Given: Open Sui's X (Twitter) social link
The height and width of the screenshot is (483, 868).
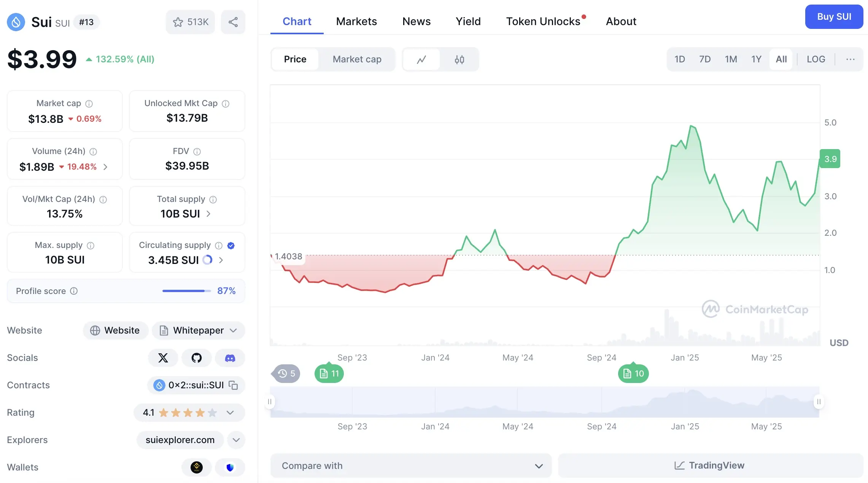Looking at the screenshot, I should 163,358.
